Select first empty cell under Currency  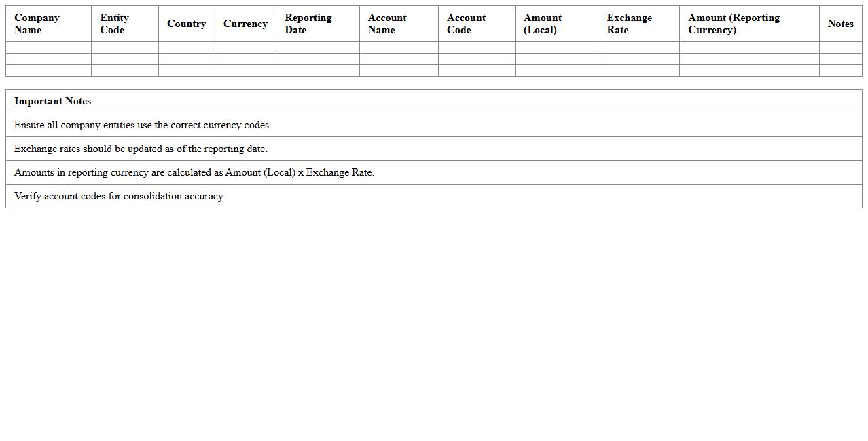245,47
